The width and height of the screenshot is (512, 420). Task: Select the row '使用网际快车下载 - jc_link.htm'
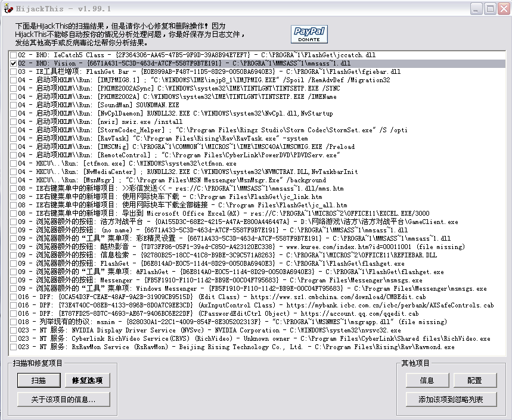click(170, 197)
